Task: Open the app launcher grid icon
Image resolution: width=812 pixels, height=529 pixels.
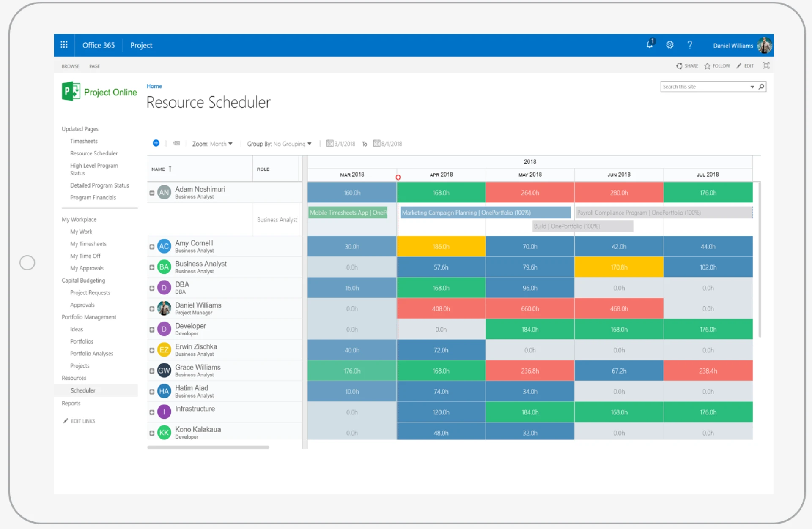Action: (64, 45)
